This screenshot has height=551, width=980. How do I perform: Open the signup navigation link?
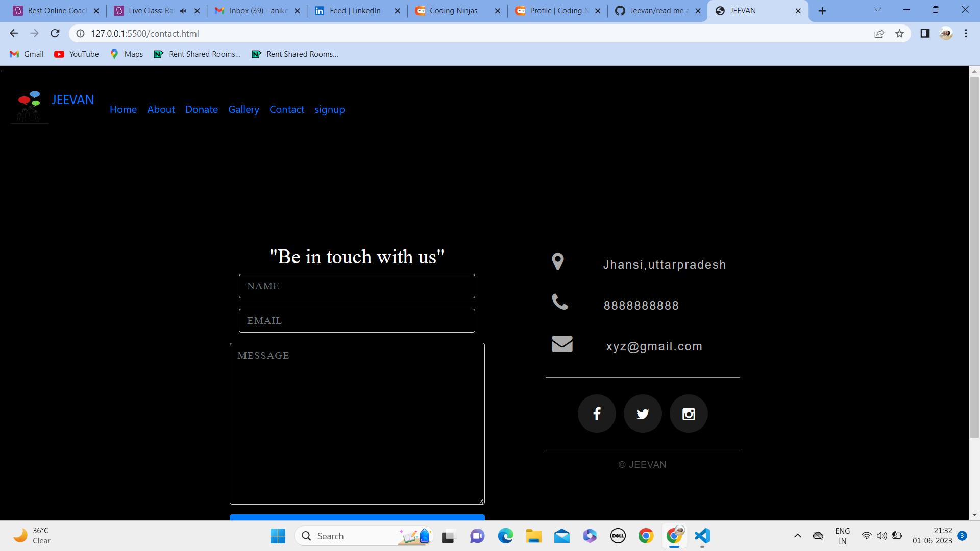(x=330, y=109)
